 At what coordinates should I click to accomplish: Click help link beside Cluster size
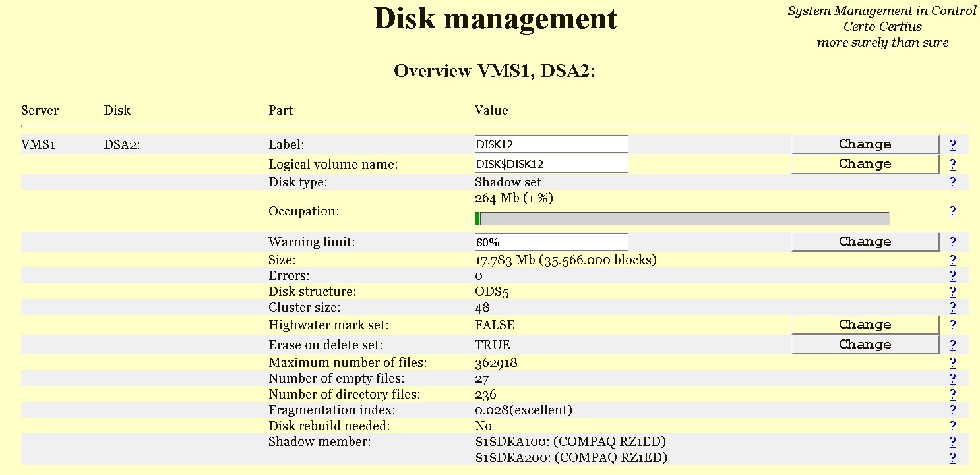click(952, 308)
